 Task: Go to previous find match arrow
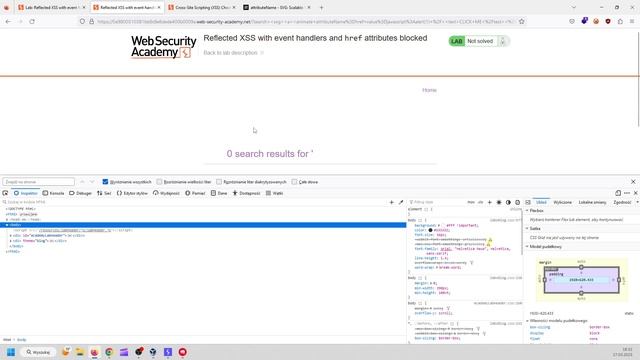pos(82,182)
